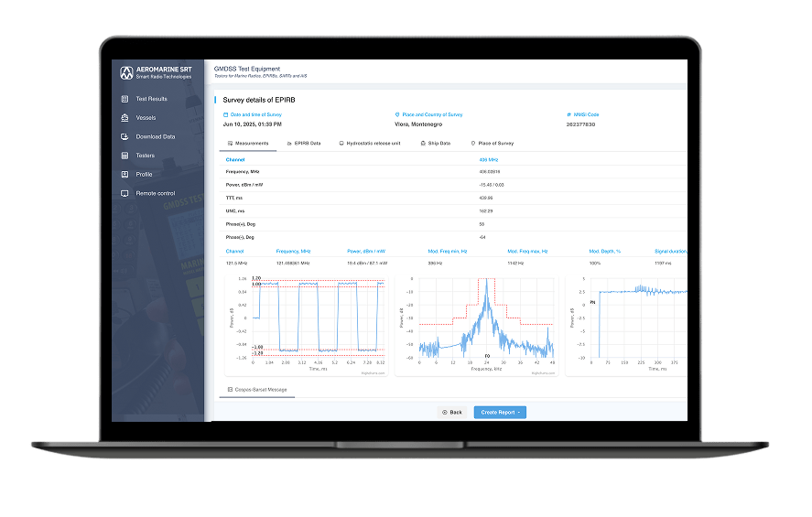Click the 121.5 MHz channel cell
Screen dimensions: 812x517
point(236,264)
